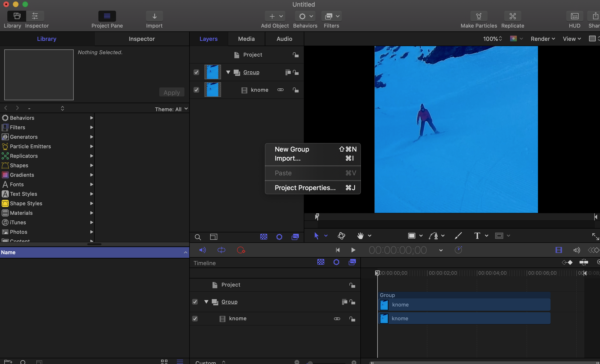Viewport: 600px width, 364px height.
Task: Click the Inspector toolbar icon
Action: (x=35, y=16)
